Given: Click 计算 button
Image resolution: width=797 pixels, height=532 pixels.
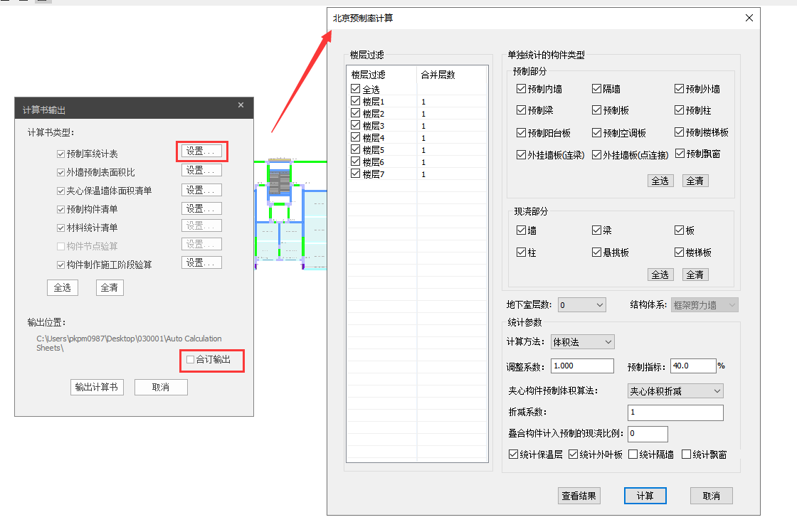Looking at the screenshot, I should click(x=645, y=496).
